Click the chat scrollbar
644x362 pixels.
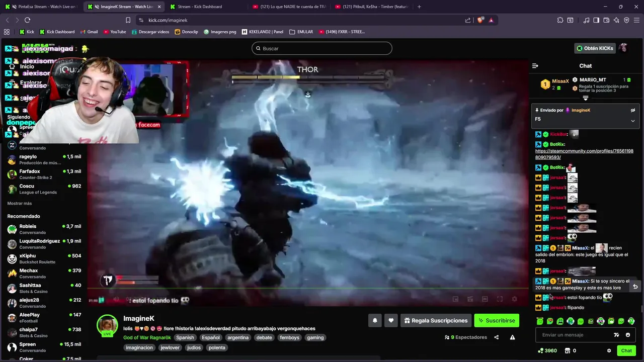641,309
